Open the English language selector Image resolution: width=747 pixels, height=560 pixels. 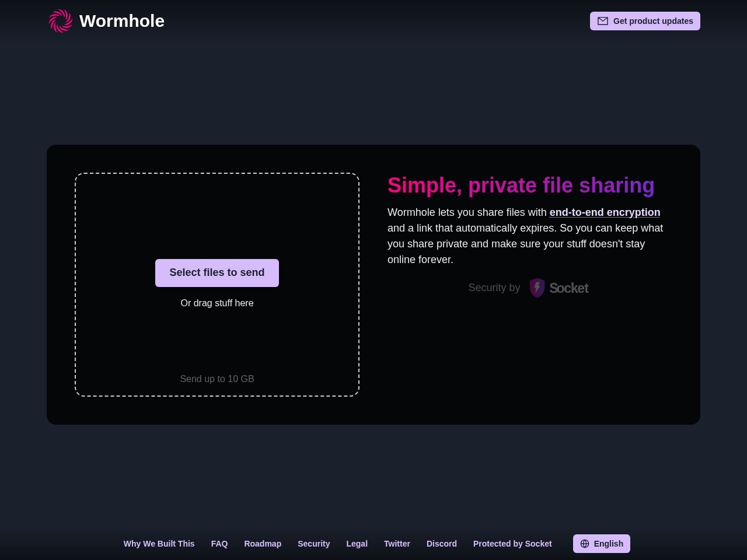click(602, 544)
